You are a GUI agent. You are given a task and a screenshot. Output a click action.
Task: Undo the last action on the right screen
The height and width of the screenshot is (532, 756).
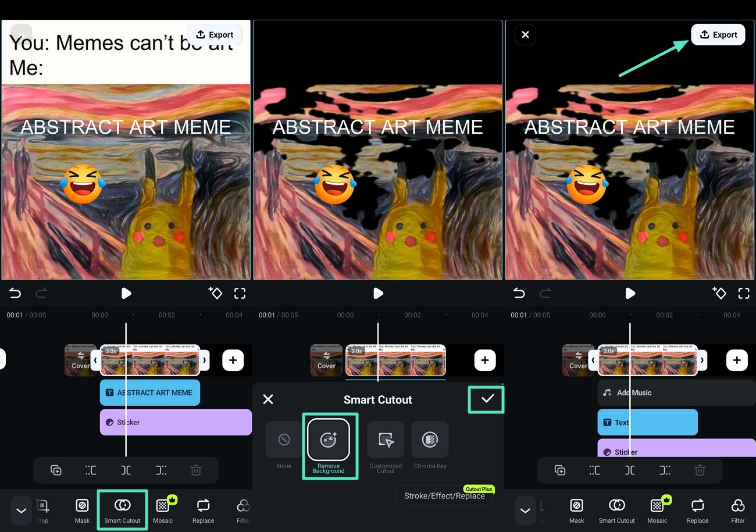point(519,294)
